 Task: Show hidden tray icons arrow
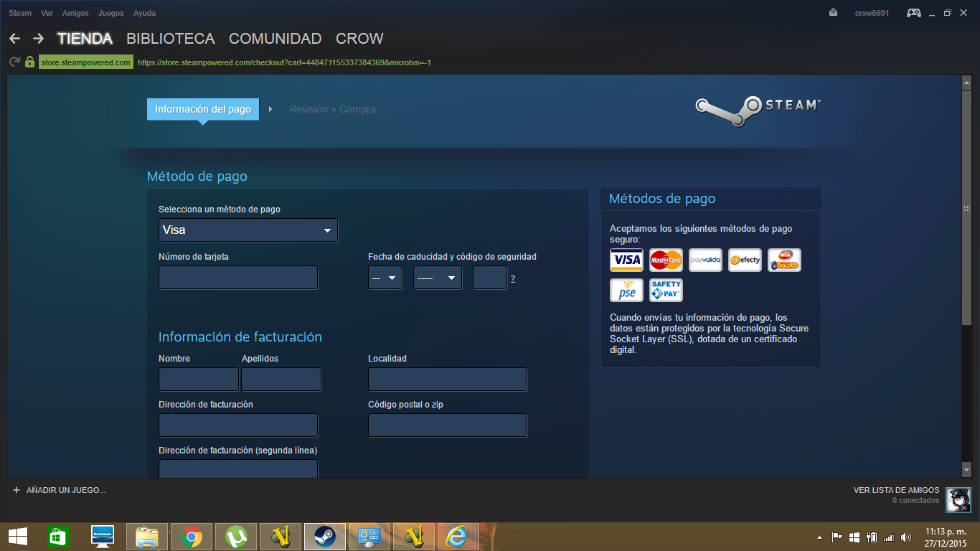pos(820,537)
